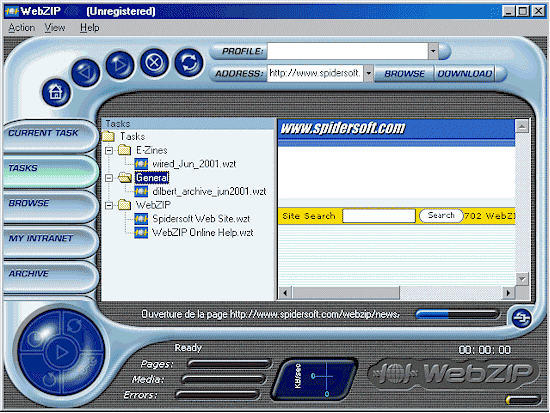Click the DOWNLOAD button

pyautogui.click(x=464, y=74)
